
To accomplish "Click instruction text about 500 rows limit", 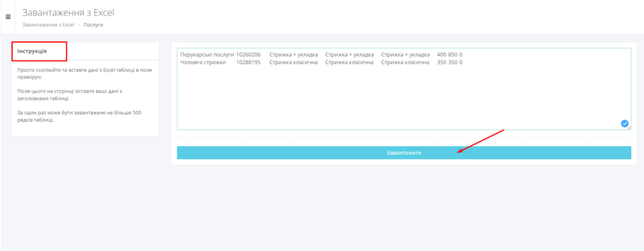I will pyautogui.click(x=79, y=116).
